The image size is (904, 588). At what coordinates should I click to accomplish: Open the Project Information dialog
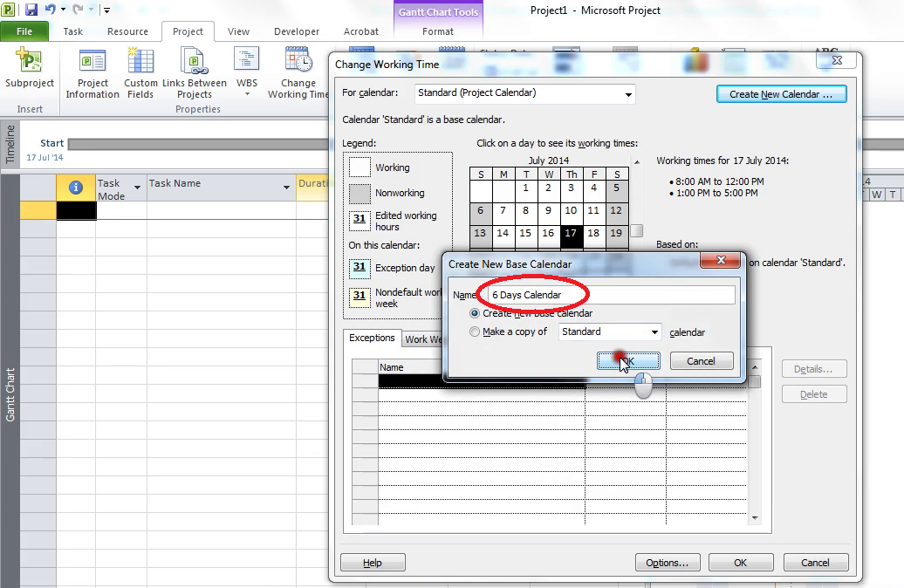[92, 74]
